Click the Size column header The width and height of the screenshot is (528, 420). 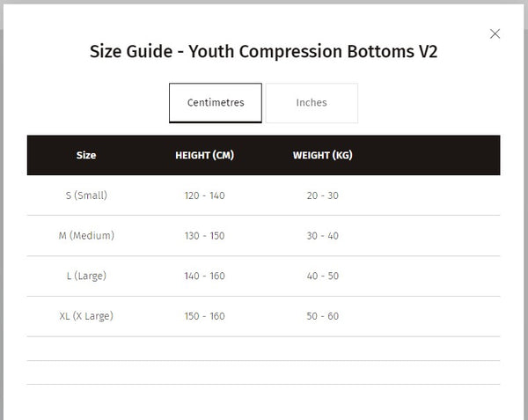86,155
